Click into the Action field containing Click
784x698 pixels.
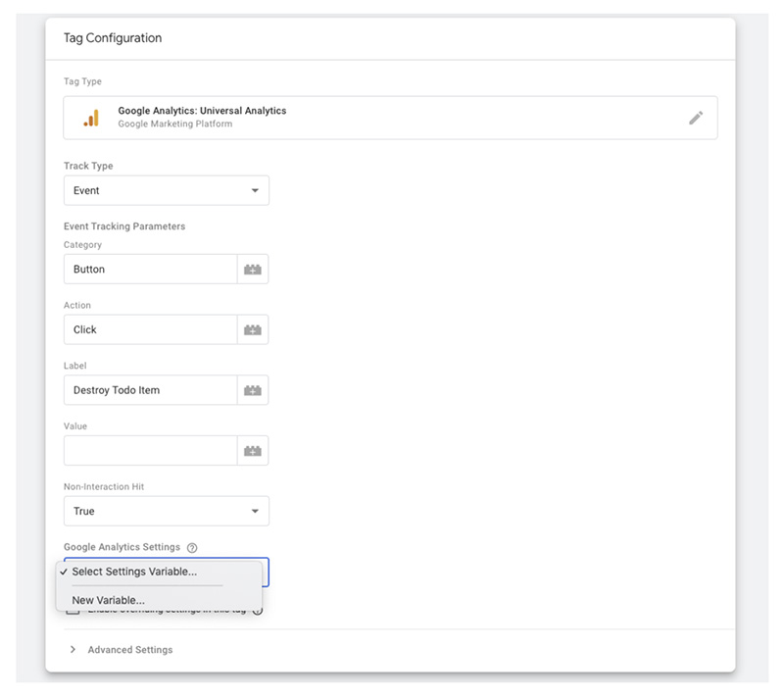coord(150,330)
